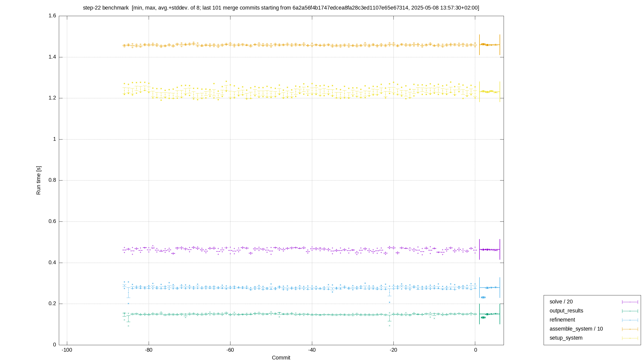This screenshot has width=644, height=362.
Task: Click the purple solve legend line sample
Action: [x=630, y=302]
